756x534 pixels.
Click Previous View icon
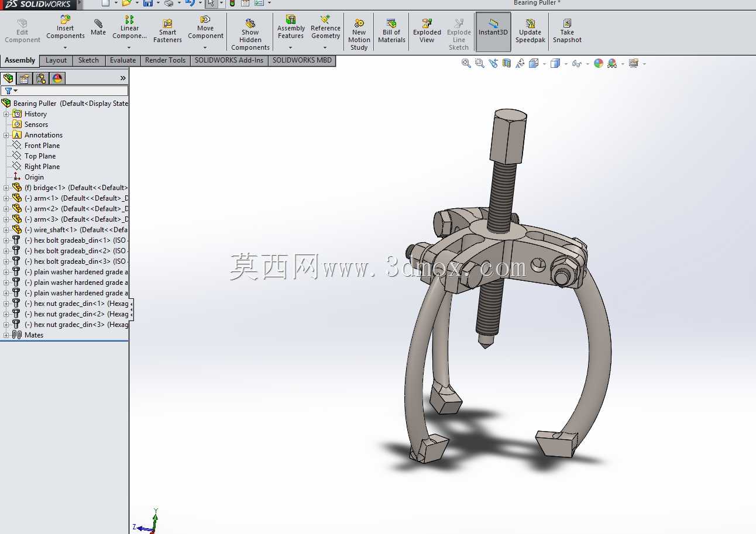click(493, 63)
